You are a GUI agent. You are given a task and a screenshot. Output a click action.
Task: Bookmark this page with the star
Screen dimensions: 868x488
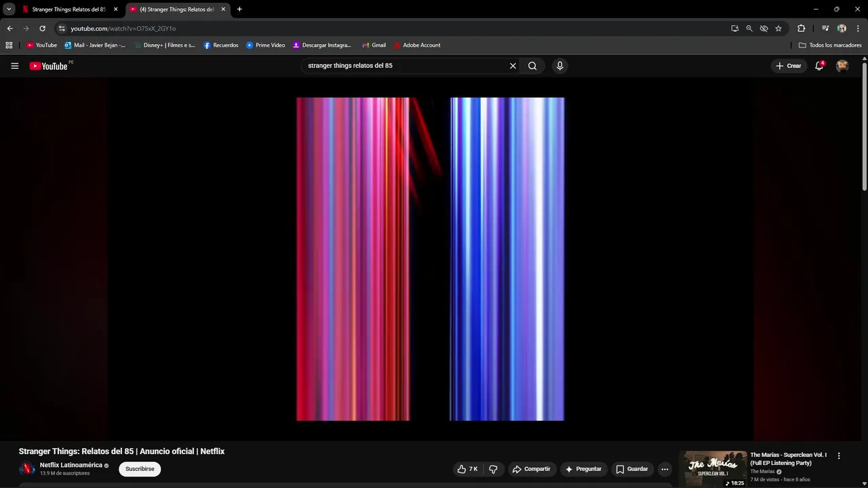pyautogui.click(x=778, y=28)
